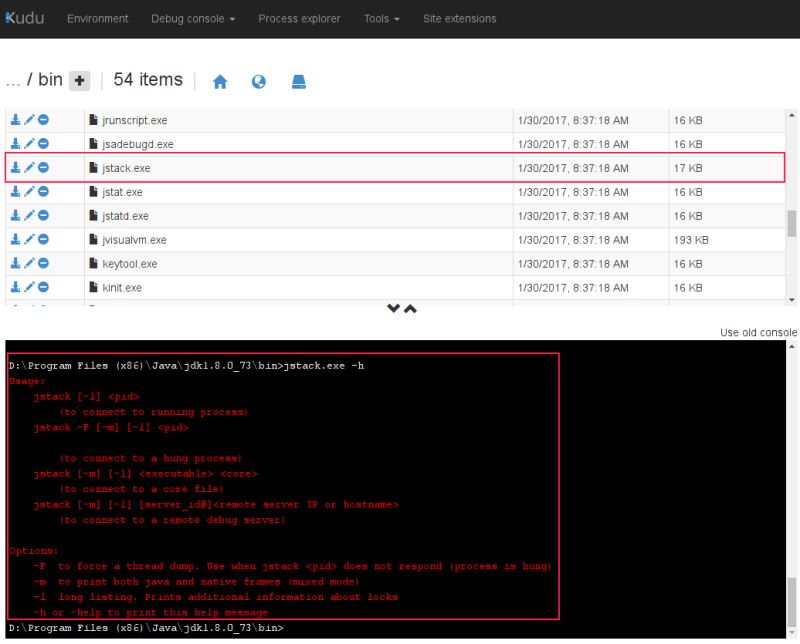Open the Process explorer menu item
This screenshot has width=800, height=644.
point(300,18)
